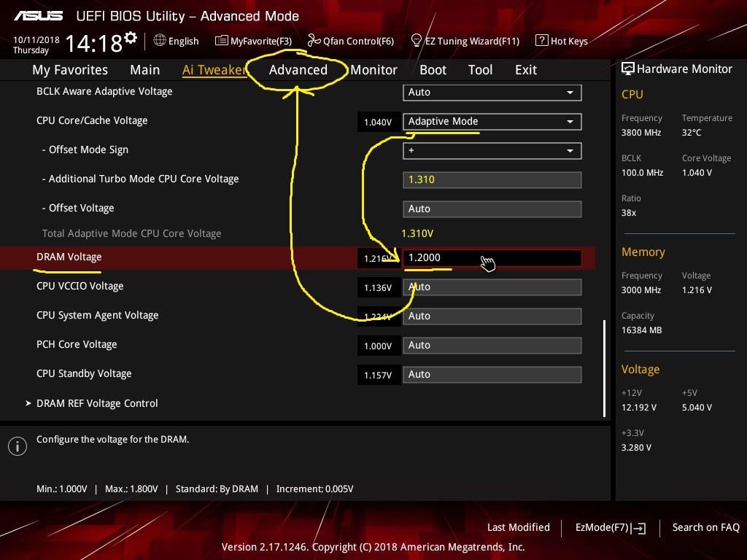Click CPU VCCIO Voltage Auto field

(492, 287)
